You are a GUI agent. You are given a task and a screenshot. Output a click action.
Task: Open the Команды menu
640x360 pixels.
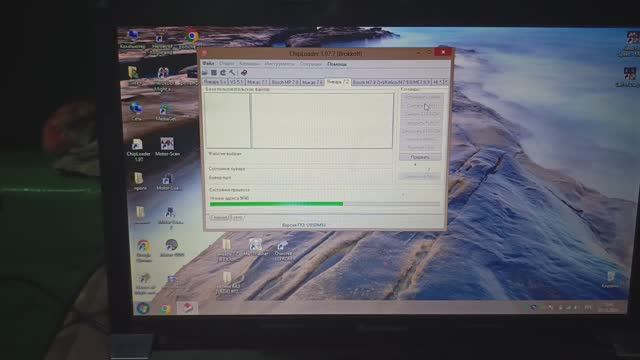(x=249, y=64)
